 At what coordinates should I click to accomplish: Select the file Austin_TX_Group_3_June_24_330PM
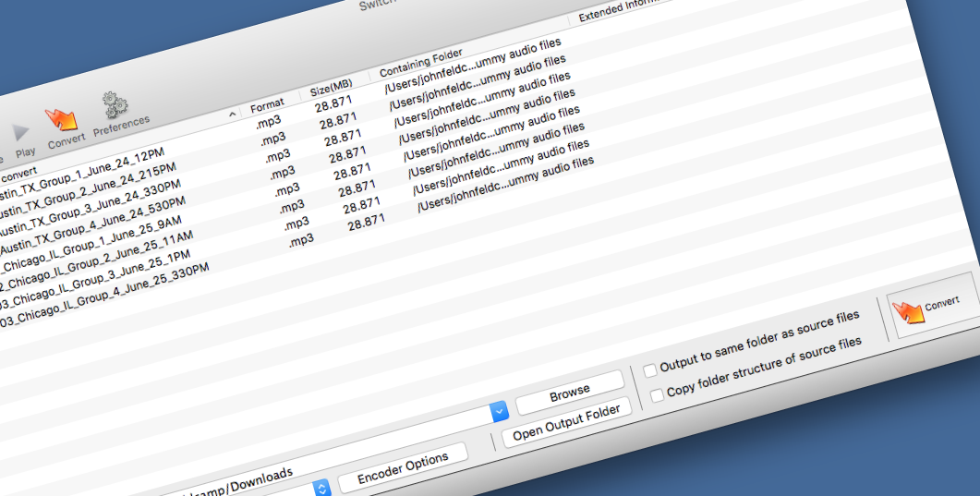coord(91,207)
